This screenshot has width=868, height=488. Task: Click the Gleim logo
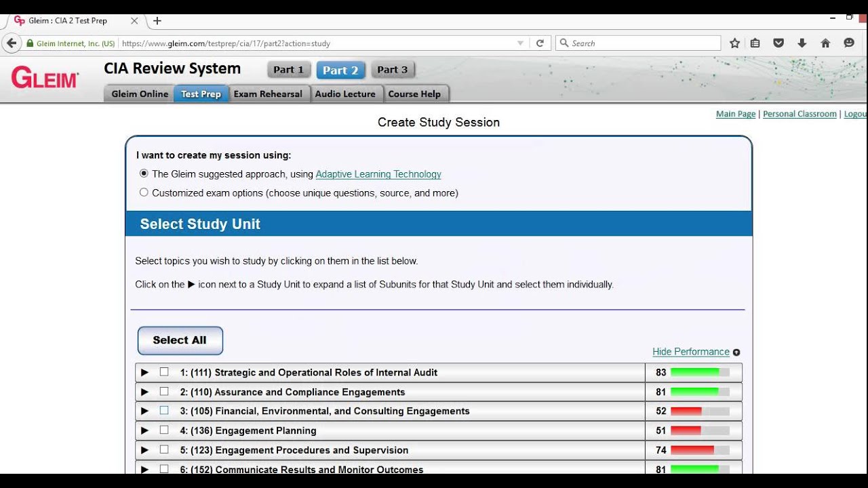coord(45,79)
